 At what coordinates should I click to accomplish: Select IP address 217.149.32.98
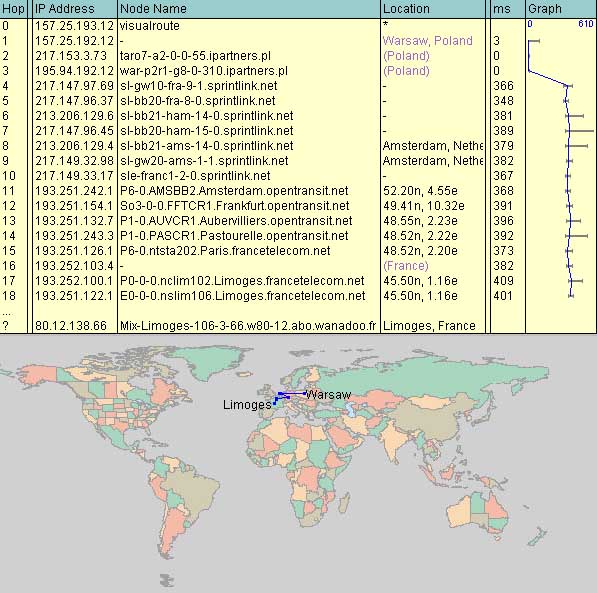(x=74, y=161)
